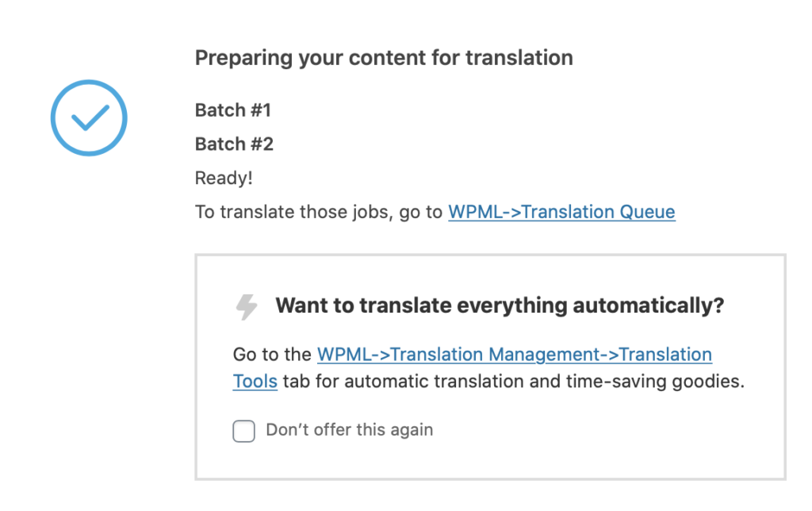Open the WPML->Translation Queue link

click(x=561, y=212)
